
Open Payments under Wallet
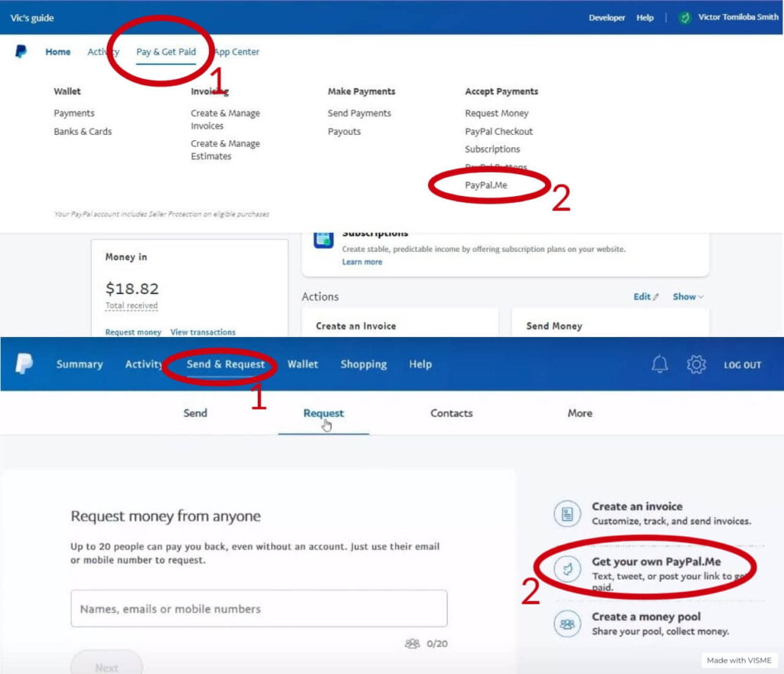tap(74, 113)
